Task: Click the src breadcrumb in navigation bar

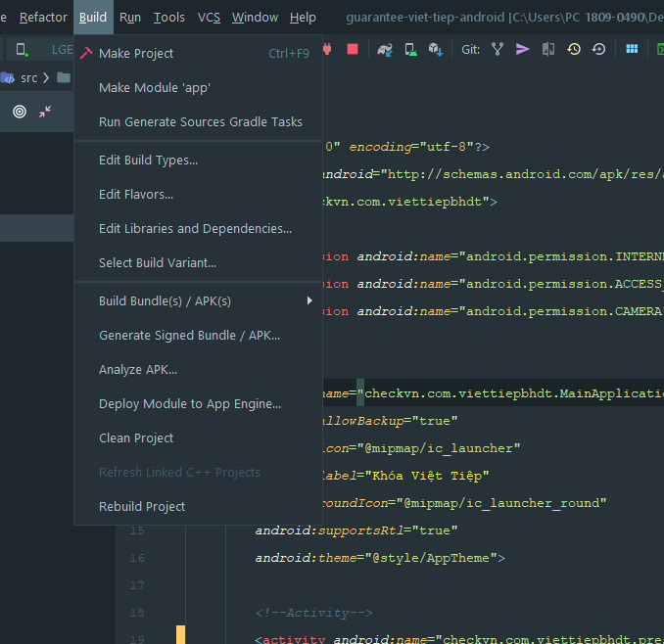Action: [x=29, y=78]
